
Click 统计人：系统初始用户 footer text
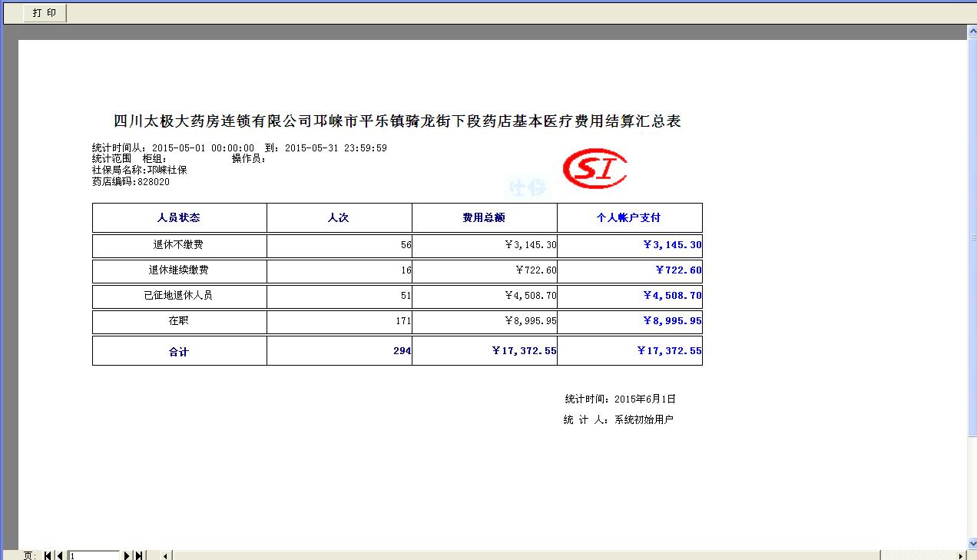click(x=618, y=420)
